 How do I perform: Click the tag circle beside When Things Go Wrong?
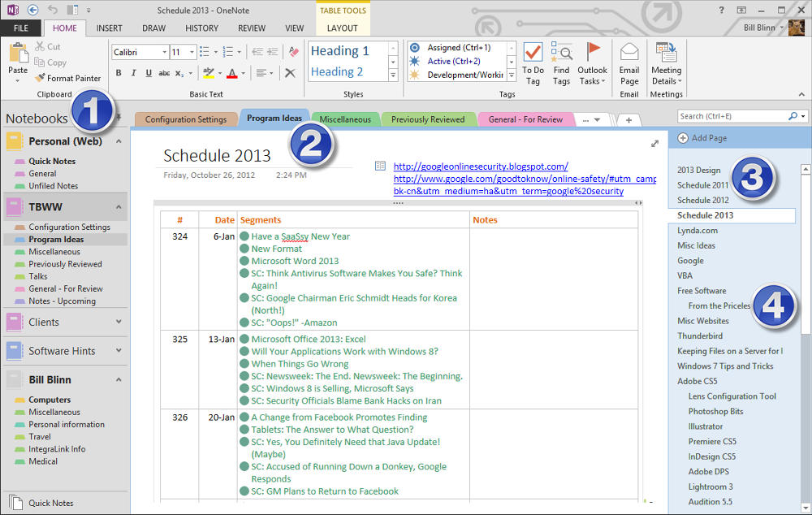tap(244, 364)
